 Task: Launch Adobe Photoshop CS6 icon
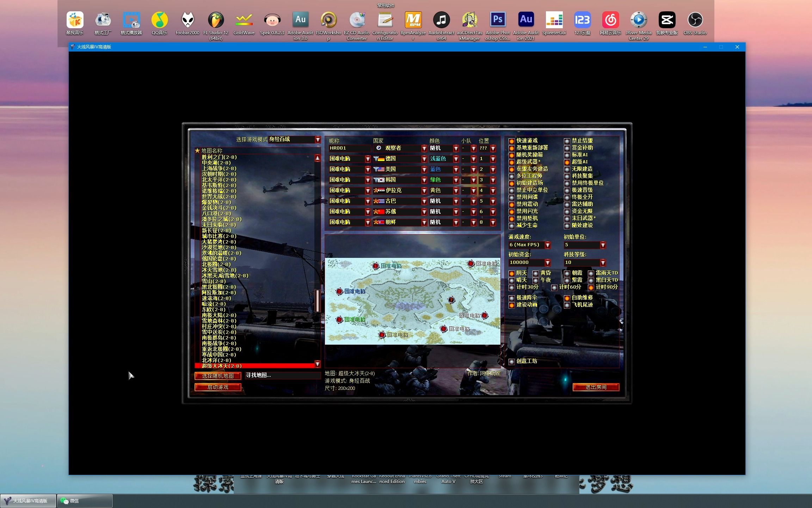[x=498, y=26]
